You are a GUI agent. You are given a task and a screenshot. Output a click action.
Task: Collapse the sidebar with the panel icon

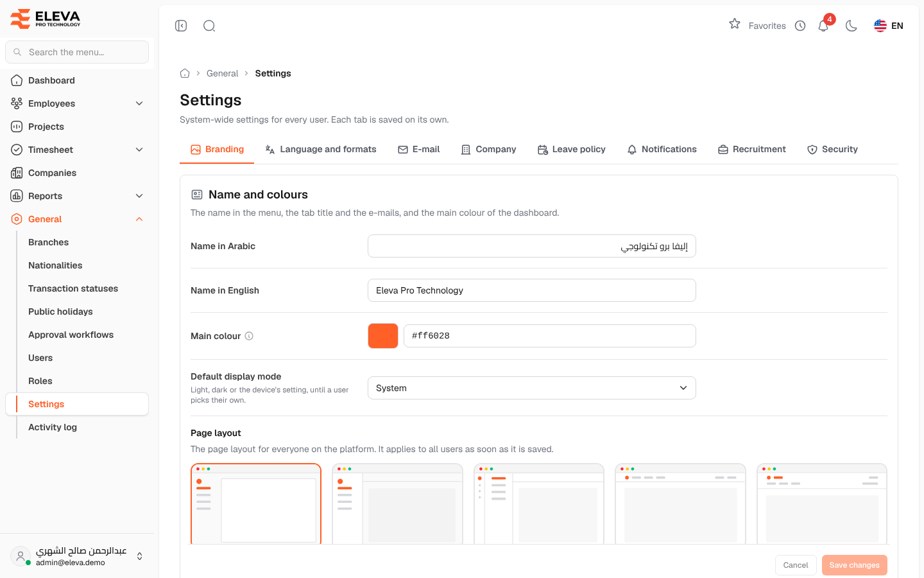pyautogui.click(x=181, y=26)
